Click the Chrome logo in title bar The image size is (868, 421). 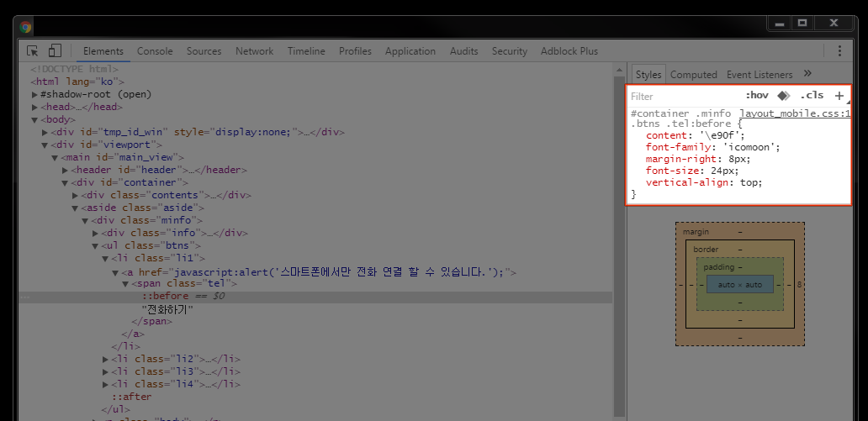[x=25, y=27]
